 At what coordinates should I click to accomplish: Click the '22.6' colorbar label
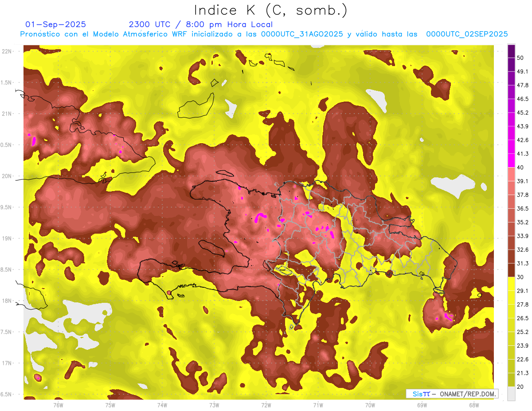[x=523, y=359]
